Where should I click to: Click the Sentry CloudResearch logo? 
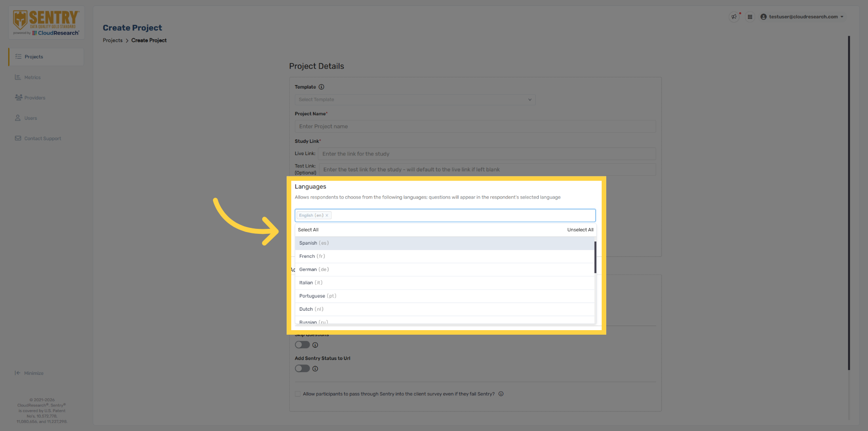[46, 23]
